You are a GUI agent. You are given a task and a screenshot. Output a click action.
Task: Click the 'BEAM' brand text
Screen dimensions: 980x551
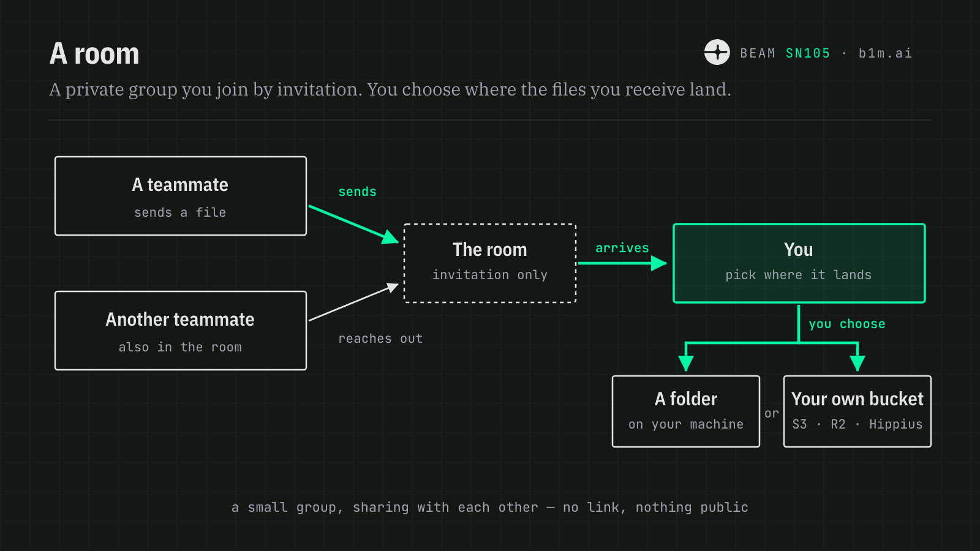click(x=758, y=53)
